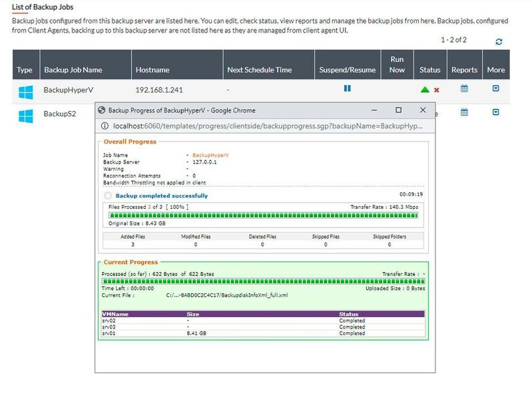Expand the More dropdown for BackupS2
The width and height of the screenshot is (532, 399).
click(x=495, y=112)
